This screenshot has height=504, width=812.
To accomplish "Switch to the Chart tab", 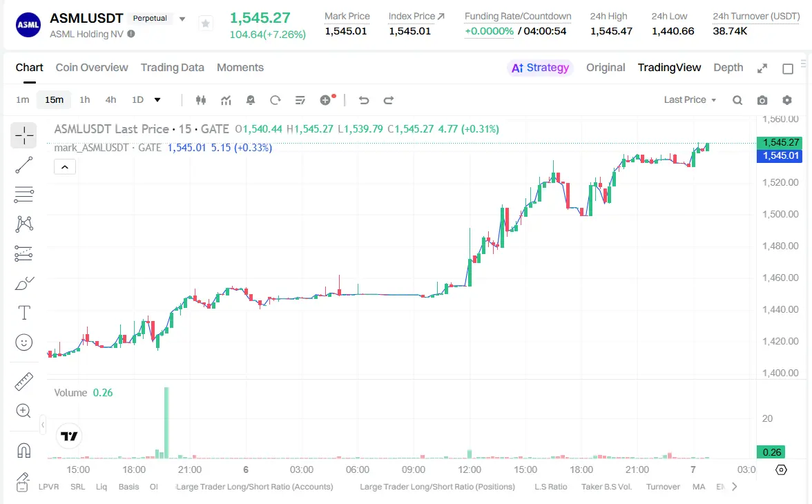I will (29, 68).
